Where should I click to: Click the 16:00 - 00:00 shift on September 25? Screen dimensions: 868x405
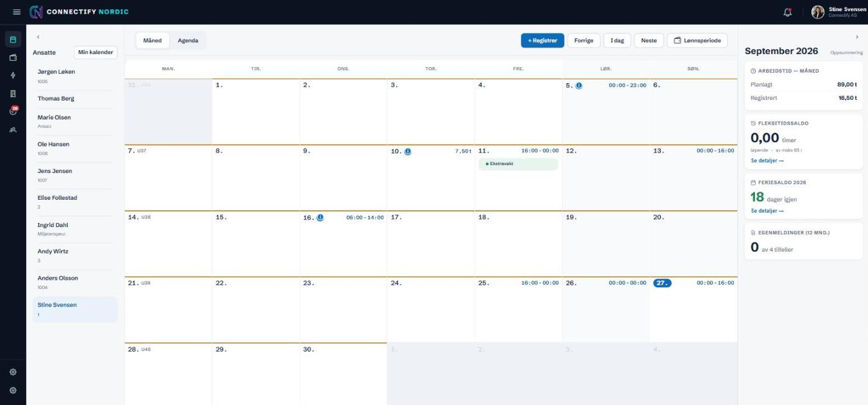coord(540,283)
